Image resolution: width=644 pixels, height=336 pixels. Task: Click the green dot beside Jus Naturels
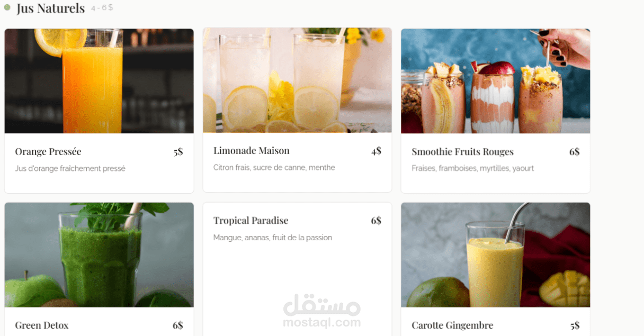point(7,7)
